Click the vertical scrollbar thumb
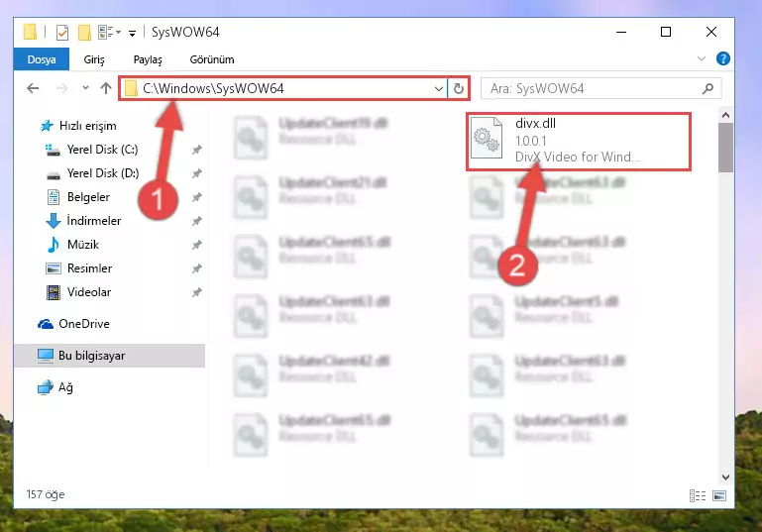762x532 pixels. (x=725, y=148)
